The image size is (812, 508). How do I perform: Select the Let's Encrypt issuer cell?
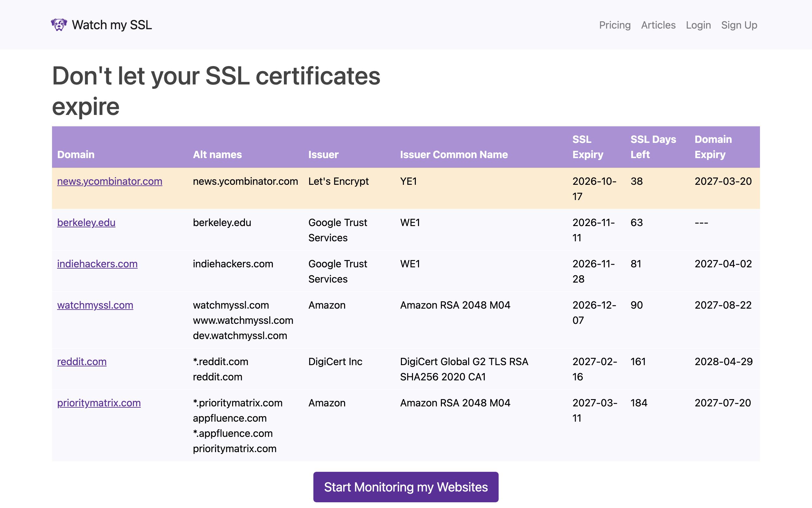pos(338,181)
